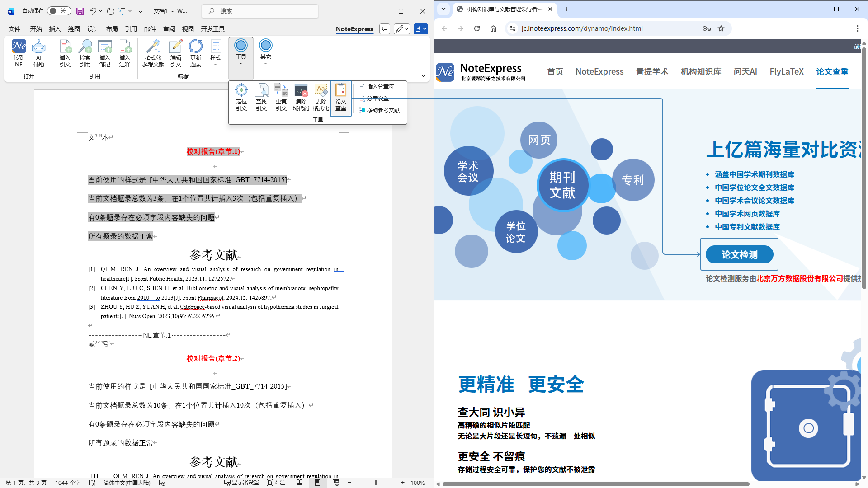Go to 首页 on the NoteExpress website

tap(555, 71)
